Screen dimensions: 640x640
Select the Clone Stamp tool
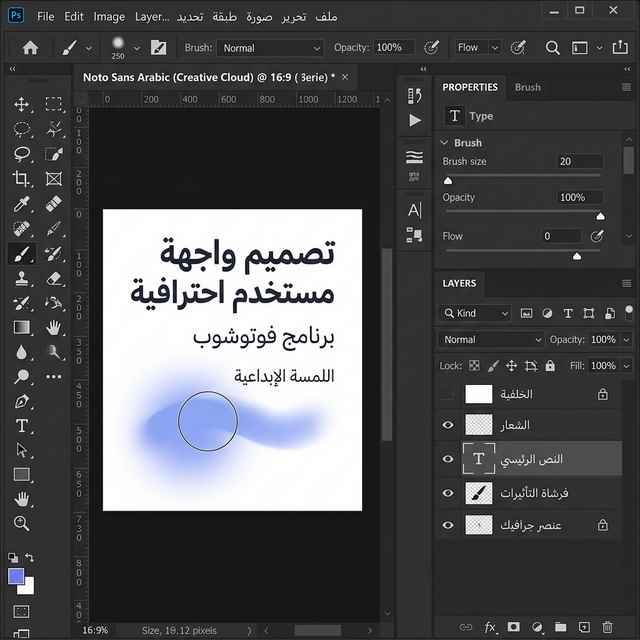pos(21,278)
